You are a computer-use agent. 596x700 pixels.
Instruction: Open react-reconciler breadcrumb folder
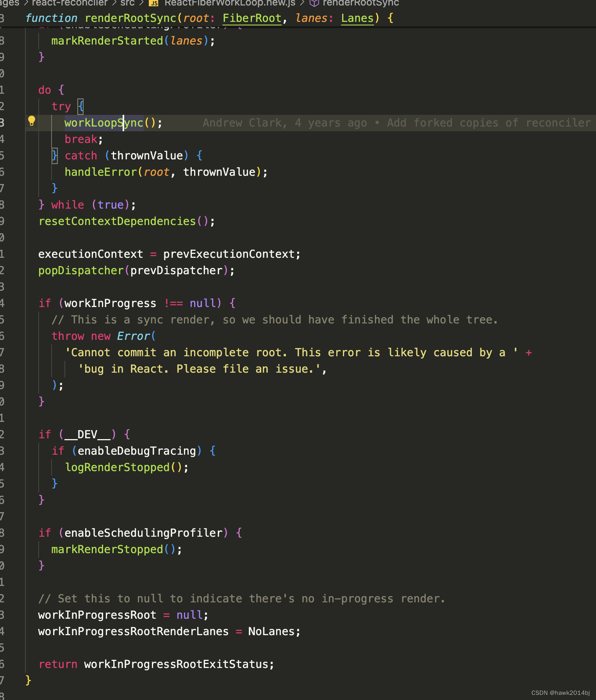click(x=70, y=3)
